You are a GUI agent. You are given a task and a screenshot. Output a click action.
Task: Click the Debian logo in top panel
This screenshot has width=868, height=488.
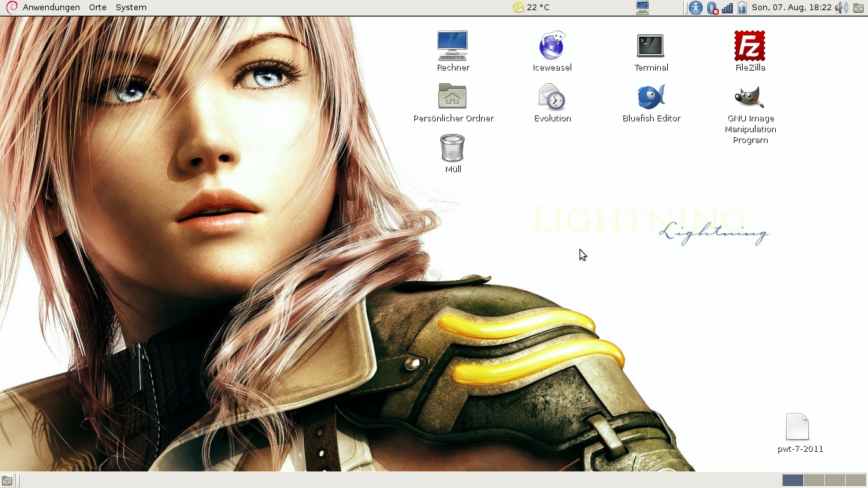point(11,8)
